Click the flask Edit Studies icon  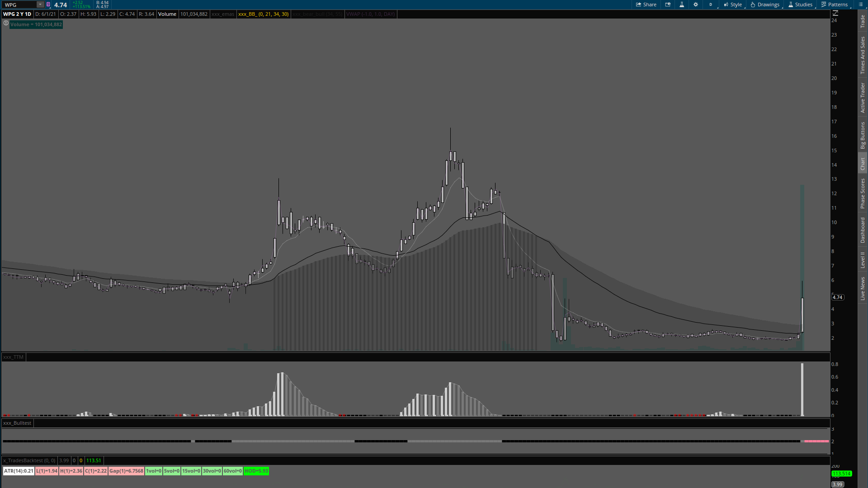682,5
